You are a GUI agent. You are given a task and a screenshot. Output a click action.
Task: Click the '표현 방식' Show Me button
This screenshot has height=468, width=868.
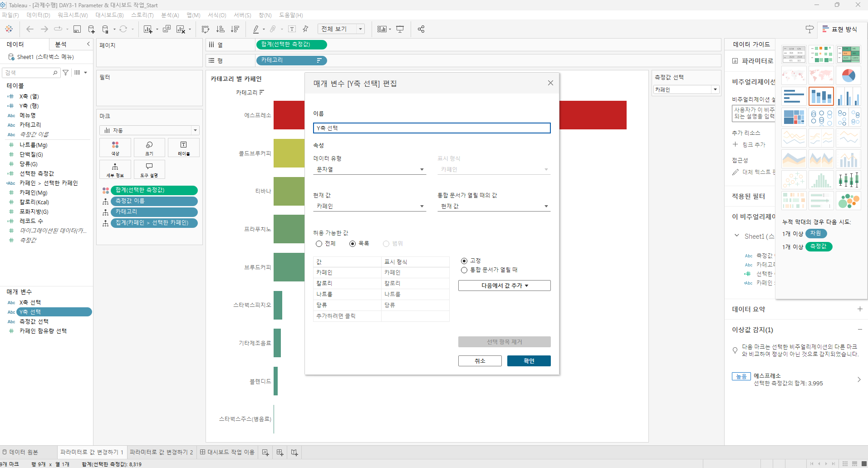[x=840, y=29]
